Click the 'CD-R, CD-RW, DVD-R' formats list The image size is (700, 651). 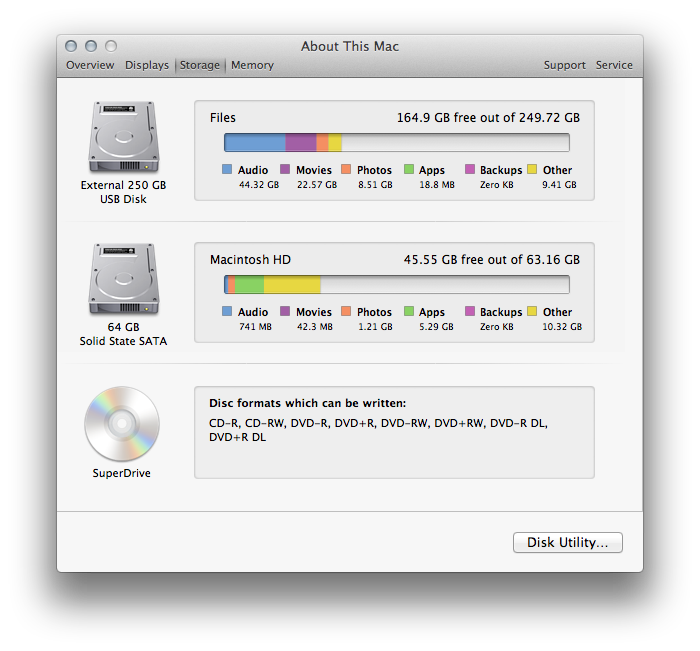(378, 430)
